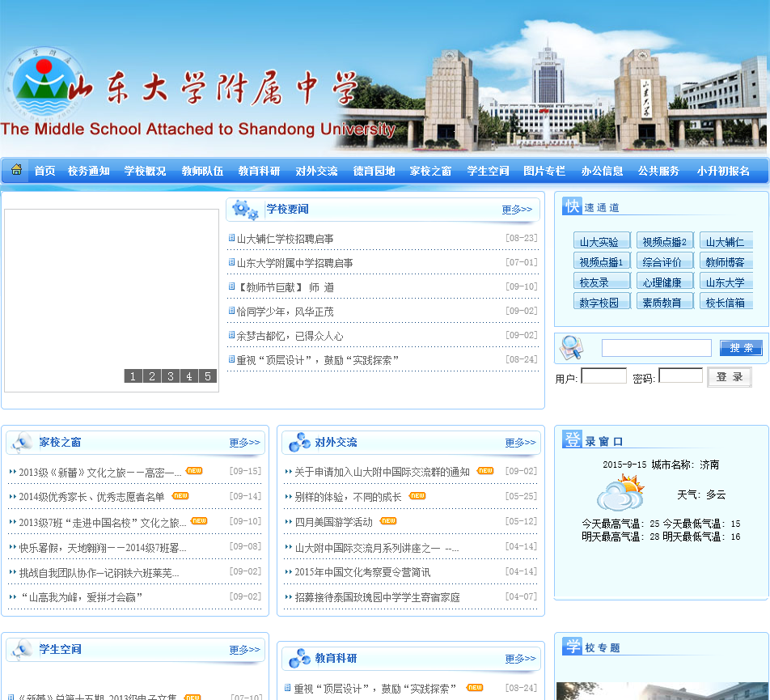Screen dimensions: 770x700
Task: Focus the 密码 password field
Action: [x=681, y=375]
